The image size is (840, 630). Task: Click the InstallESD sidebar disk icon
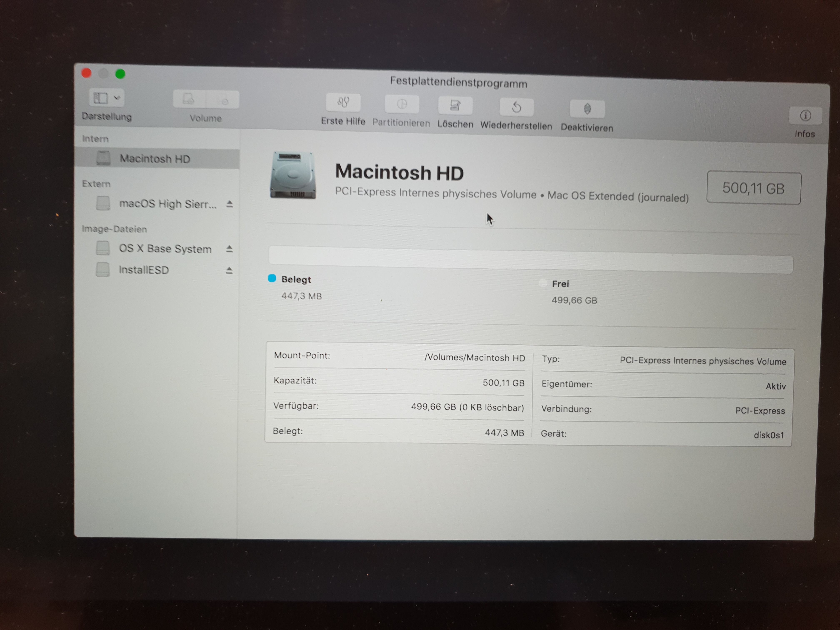point(102,270)
